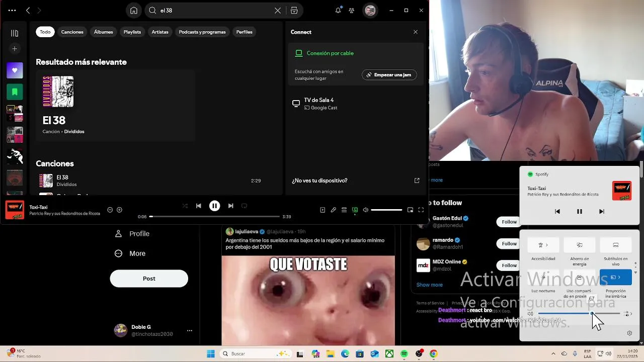Adjust Spotify volume slider
Viewport: 644px width, 362px height.
[386, 210]
